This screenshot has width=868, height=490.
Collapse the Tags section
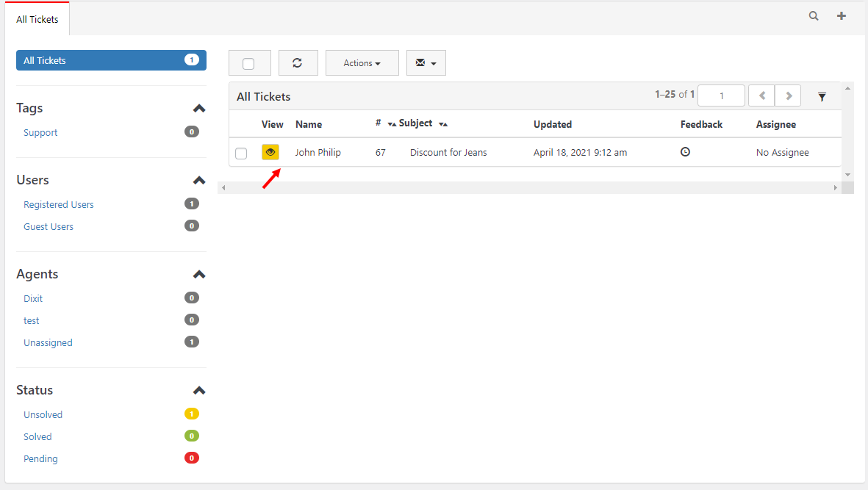pyautogui.click(x=199, y=109)
